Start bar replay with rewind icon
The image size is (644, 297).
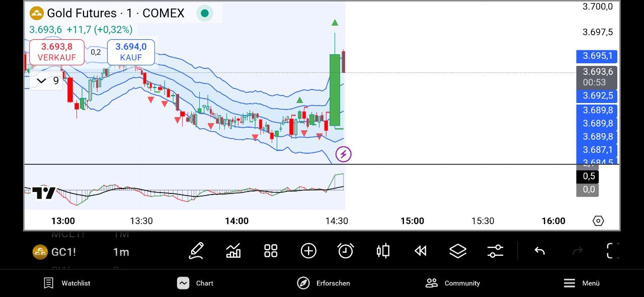point(420,251)
